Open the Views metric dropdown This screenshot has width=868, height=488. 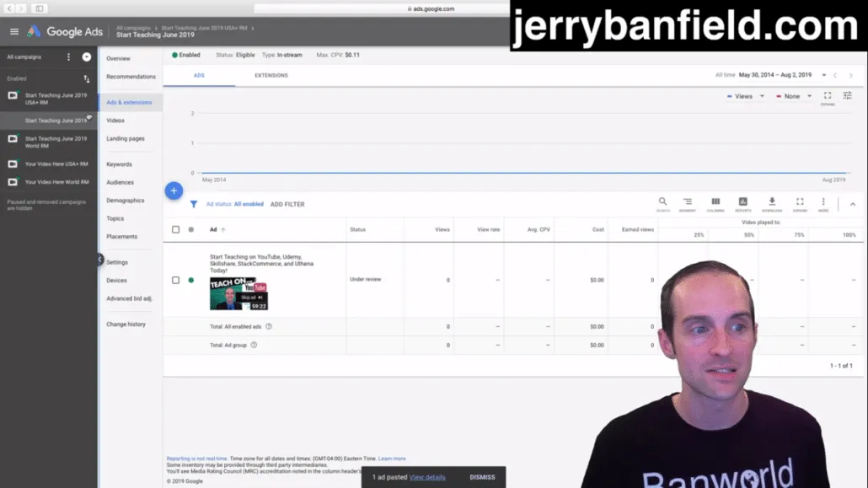coord(746,96)
